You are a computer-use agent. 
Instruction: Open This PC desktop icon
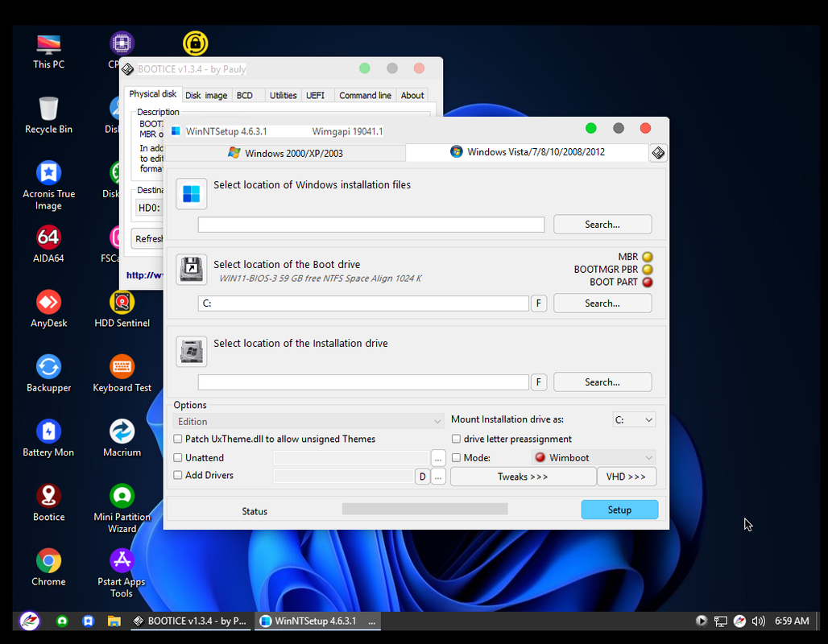(x=48, y=52)
